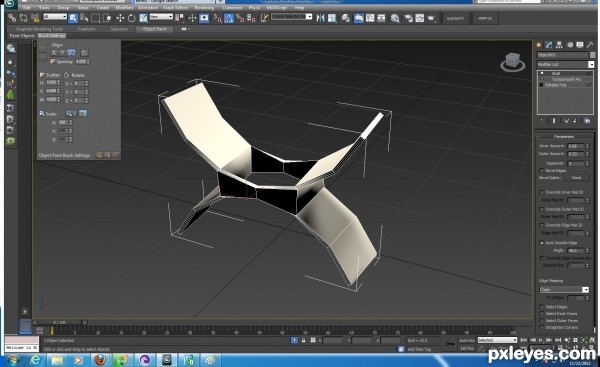Viewport: 600px width, 367px height.
Task: Click the Spacing value field in brush settings
Action: pyautogui.click(x=81, y=61)
